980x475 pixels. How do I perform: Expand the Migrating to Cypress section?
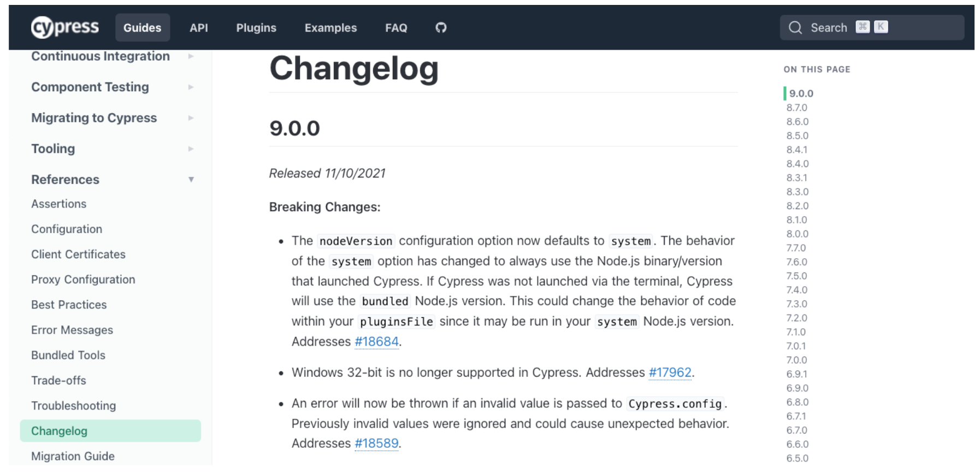(x=191, y=118)
